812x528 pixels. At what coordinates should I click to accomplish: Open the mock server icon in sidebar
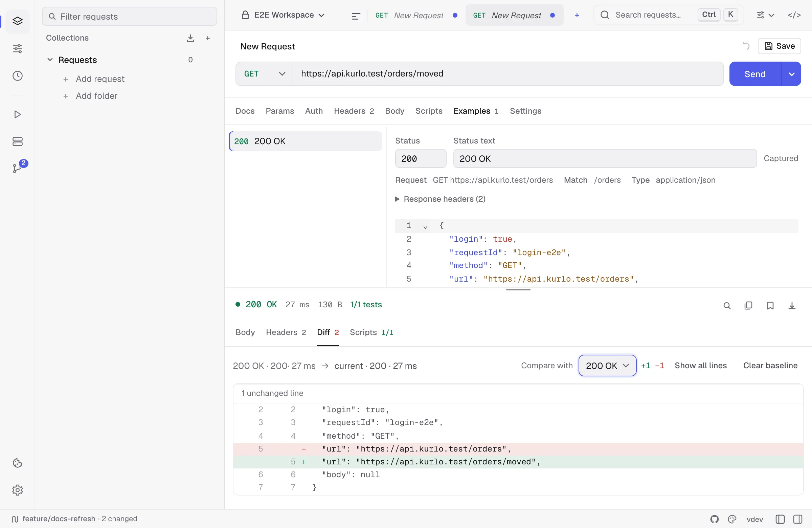(17, 141)
